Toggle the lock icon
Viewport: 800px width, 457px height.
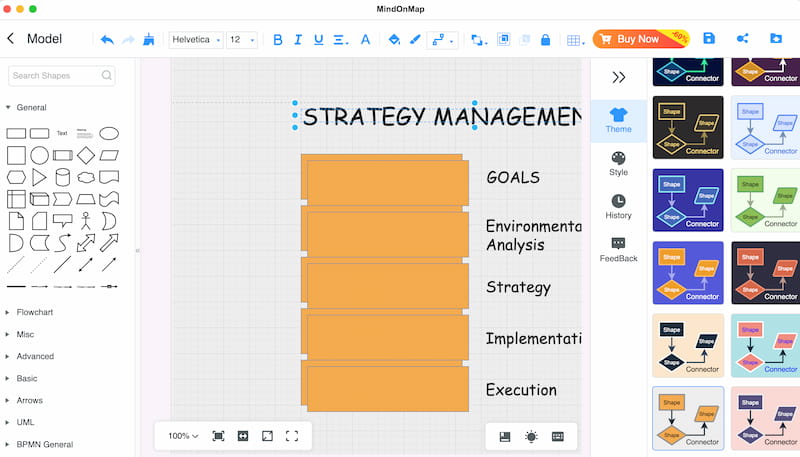point(545,39)
